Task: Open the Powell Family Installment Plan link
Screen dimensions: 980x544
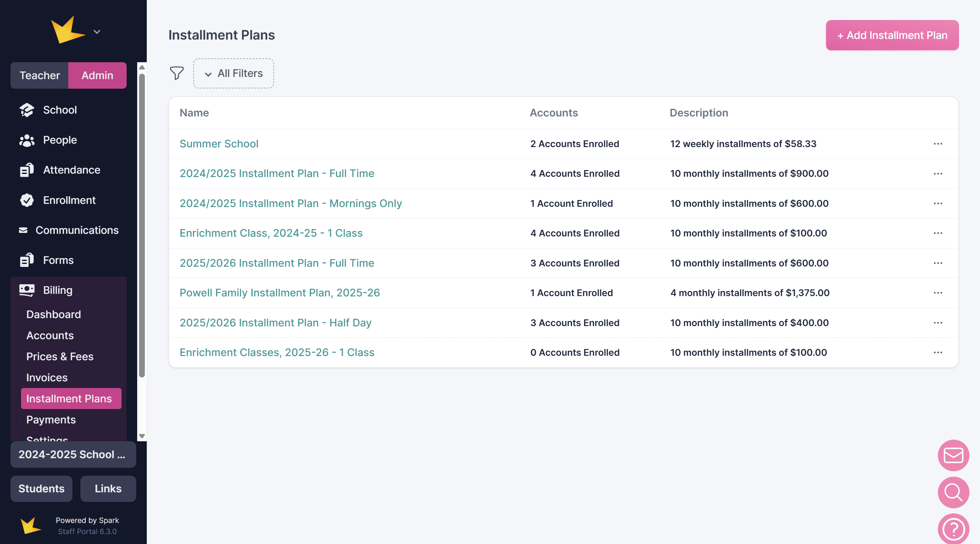Action: 280,293
